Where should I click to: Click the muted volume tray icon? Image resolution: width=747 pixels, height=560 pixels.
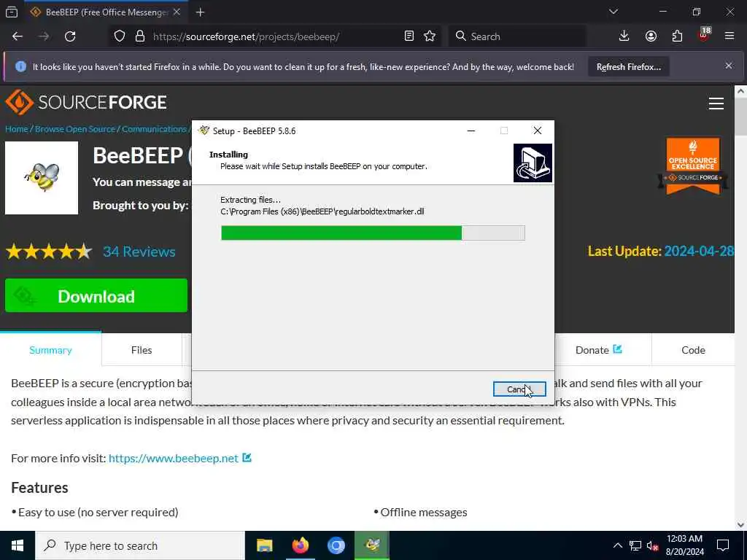tap(652, 545)
